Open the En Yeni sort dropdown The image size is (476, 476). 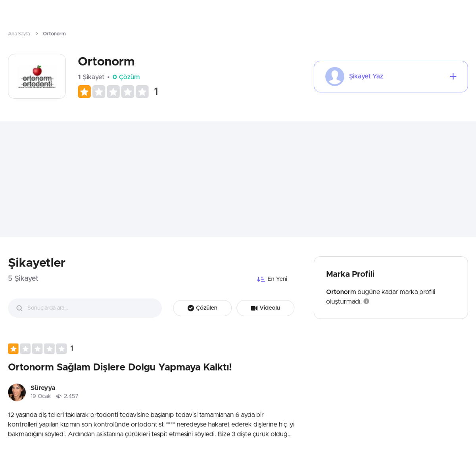[x=272, y=279]
